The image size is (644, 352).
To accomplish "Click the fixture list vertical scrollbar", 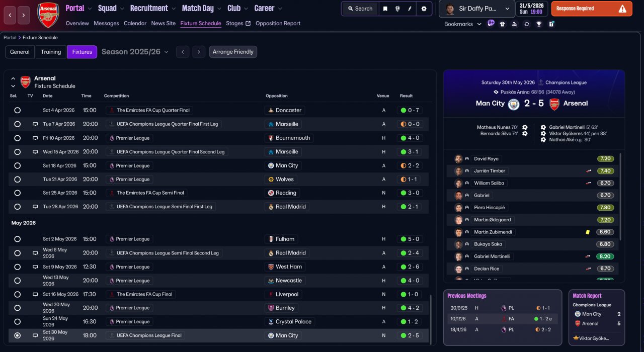I will coord(431,319).
